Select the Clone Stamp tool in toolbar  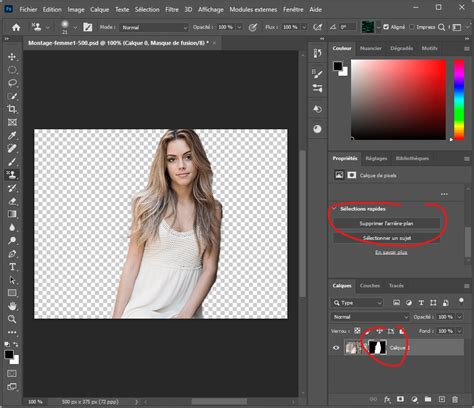(12, 175)
